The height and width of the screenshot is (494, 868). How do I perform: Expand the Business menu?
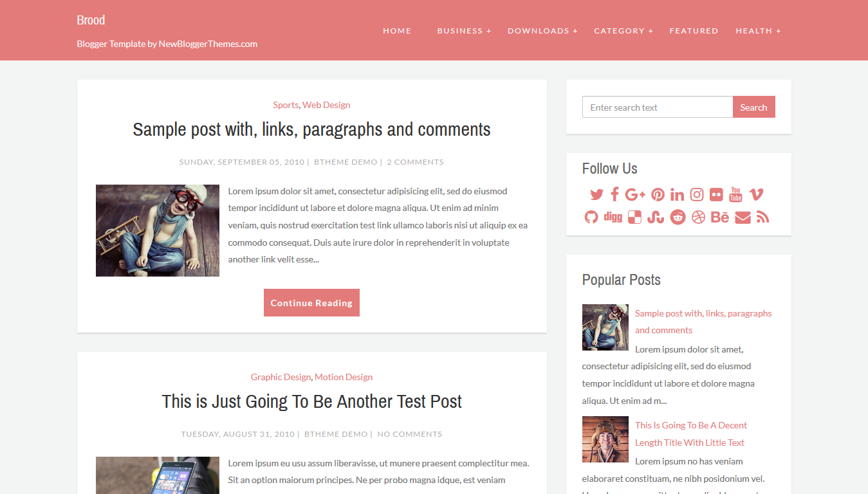tap(464, 31)
